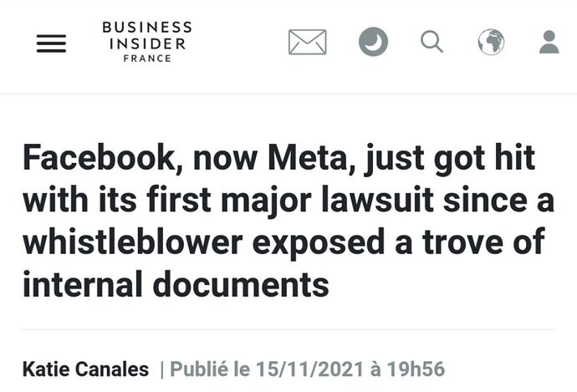
Task: Open the user account profile icon
Action: [x=549, y=42]
